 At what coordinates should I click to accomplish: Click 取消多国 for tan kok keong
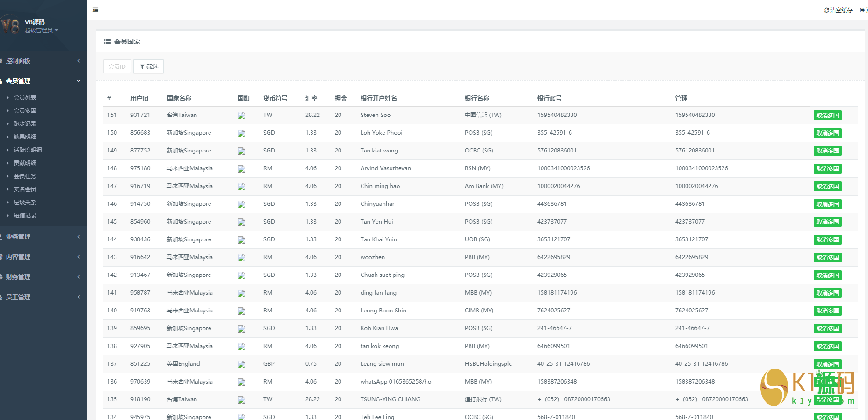[x=827, y=347]
